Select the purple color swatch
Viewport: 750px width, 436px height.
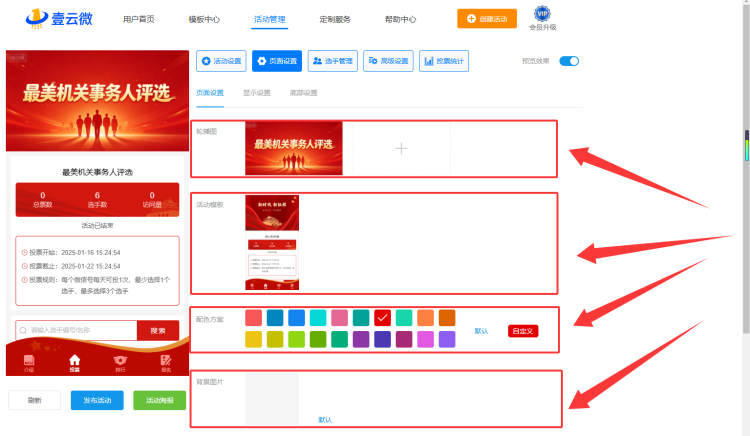[x=361, y=339]
